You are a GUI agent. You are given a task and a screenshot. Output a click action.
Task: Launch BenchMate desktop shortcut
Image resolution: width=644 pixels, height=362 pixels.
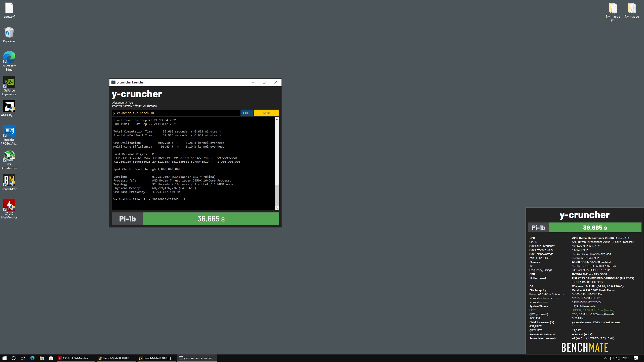[x=9, y=183]
